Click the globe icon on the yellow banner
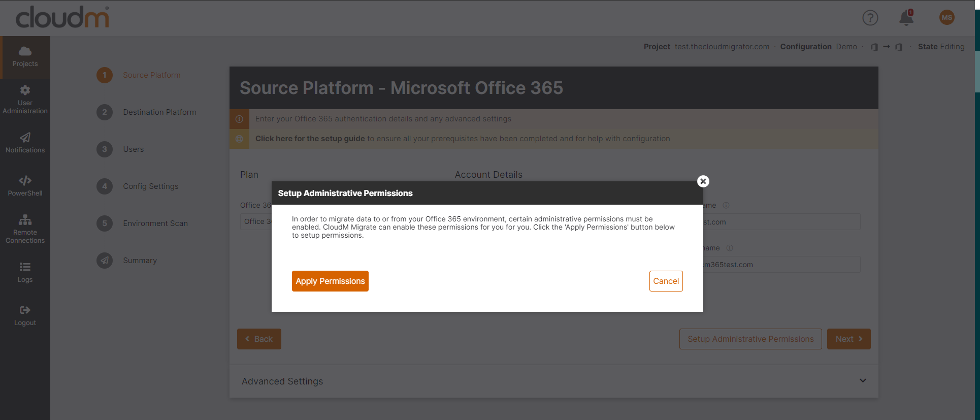 point(239,139)
